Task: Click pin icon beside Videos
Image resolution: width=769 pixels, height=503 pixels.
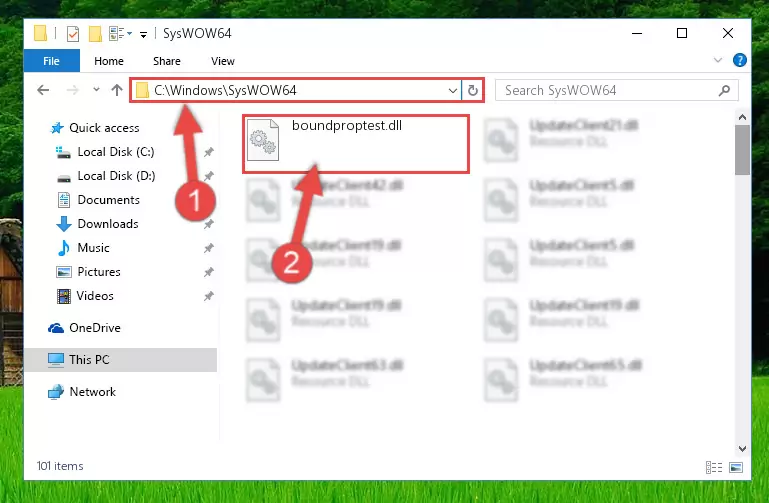Action: (x=209, y=296)
